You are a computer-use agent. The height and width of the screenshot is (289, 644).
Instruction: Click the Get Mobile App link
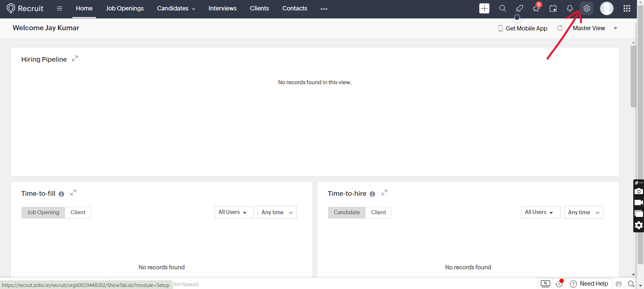click(523, 28)
